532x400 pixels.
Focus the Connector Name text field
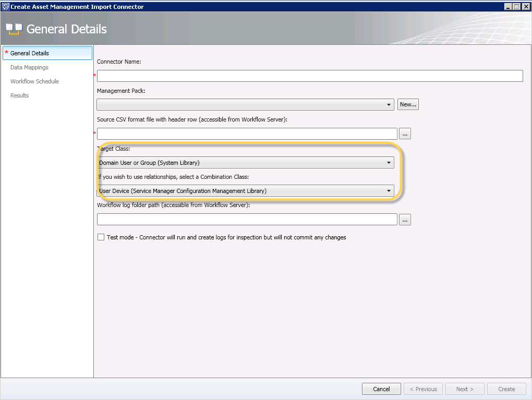pyautogui.click(x=310, y=76)
